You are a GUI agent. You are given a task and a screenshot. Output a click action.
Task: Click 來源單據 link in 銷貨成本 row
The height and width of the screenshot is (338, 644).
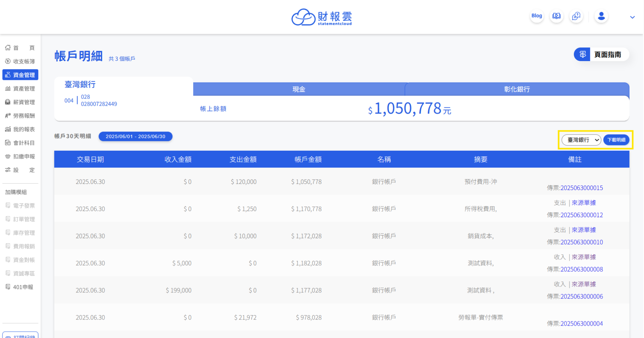(x=584, y=230)
